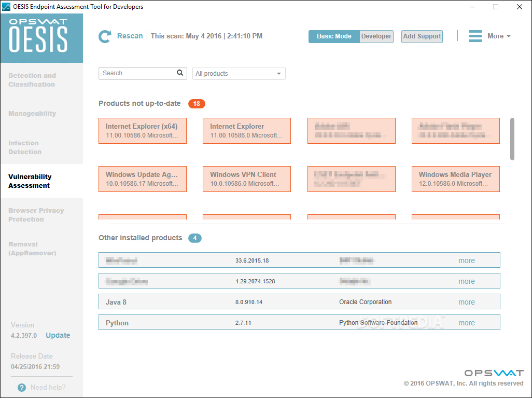Open Browser Privacy Protection section

coord(36,215)
